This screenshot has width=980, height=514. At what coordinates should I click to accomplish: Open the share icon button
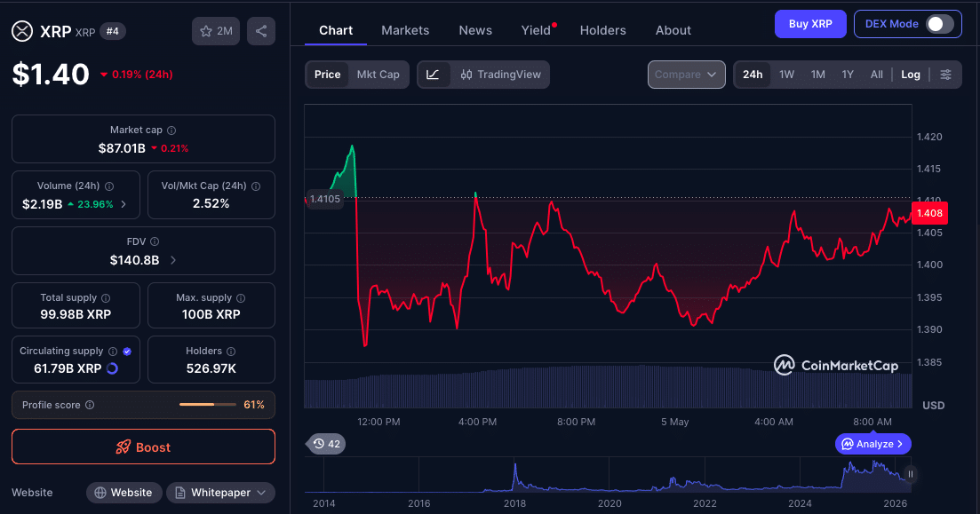261,31
